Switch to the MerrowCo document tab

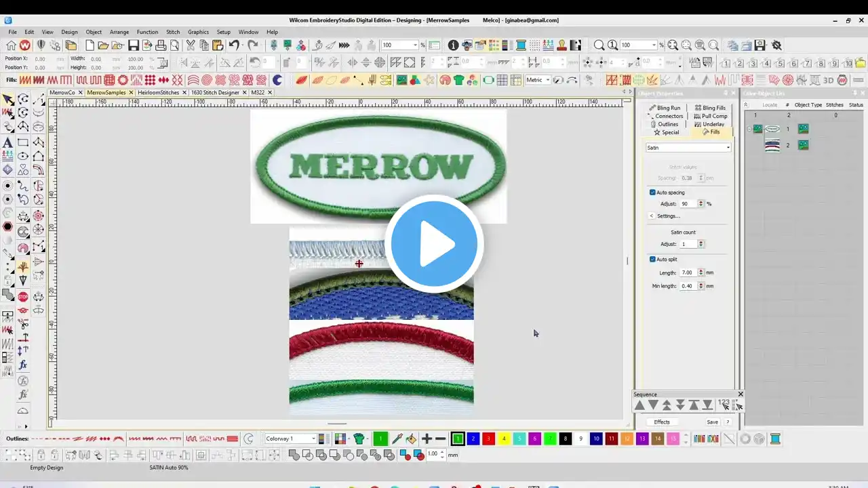(x=62, y=92)
